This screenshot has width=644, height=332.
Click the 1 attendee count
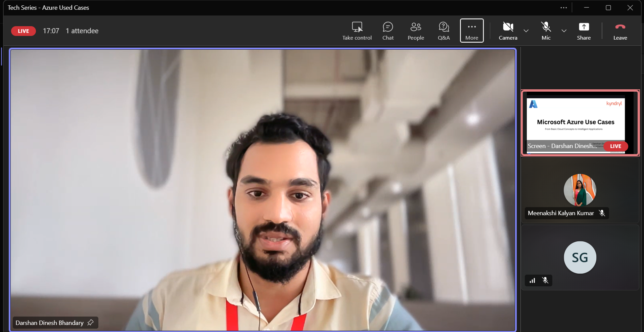pos(82,31)
